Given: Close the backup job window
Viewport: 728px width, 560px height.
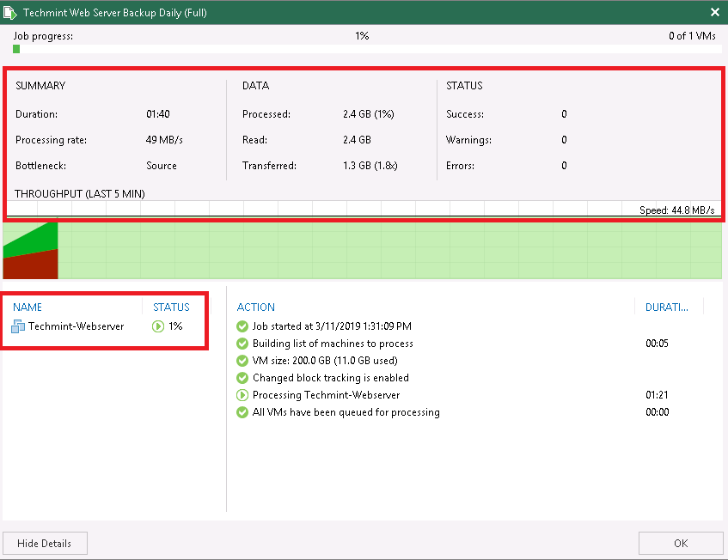Looking at the screenshot, I should (714, 12).
